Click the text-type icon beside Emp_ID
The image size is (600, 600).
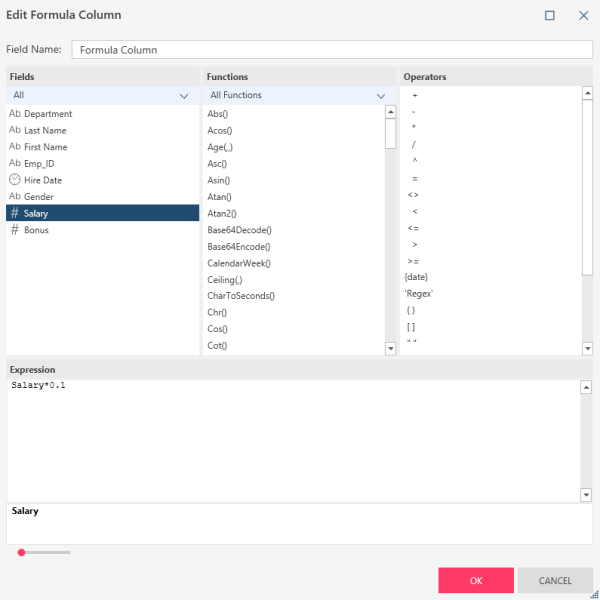click(14, 163)
